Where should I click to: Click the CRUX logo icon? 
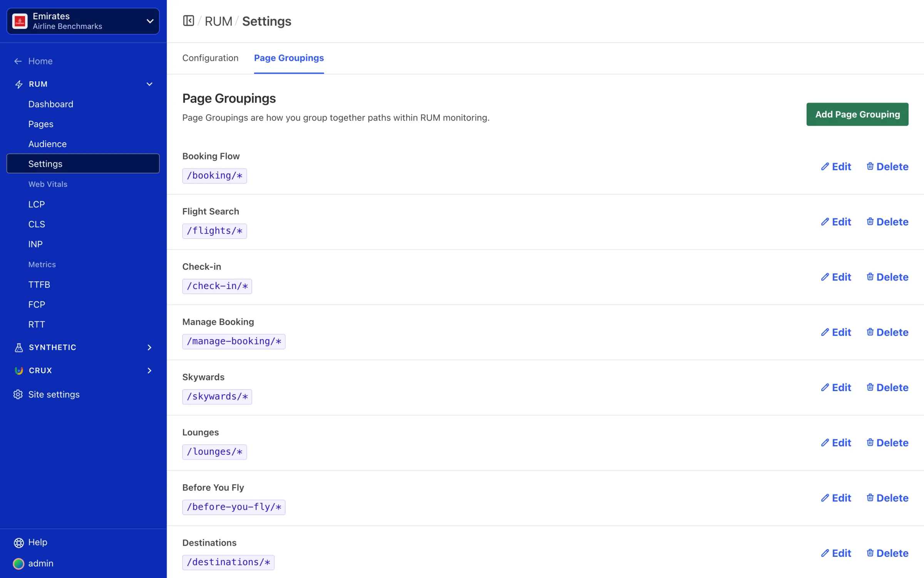(19, 371)
